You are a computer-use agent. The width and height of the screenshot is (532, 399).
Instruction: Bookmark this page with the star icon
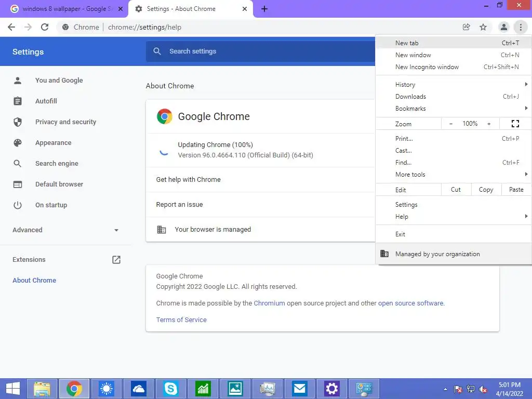pos(483,27)
